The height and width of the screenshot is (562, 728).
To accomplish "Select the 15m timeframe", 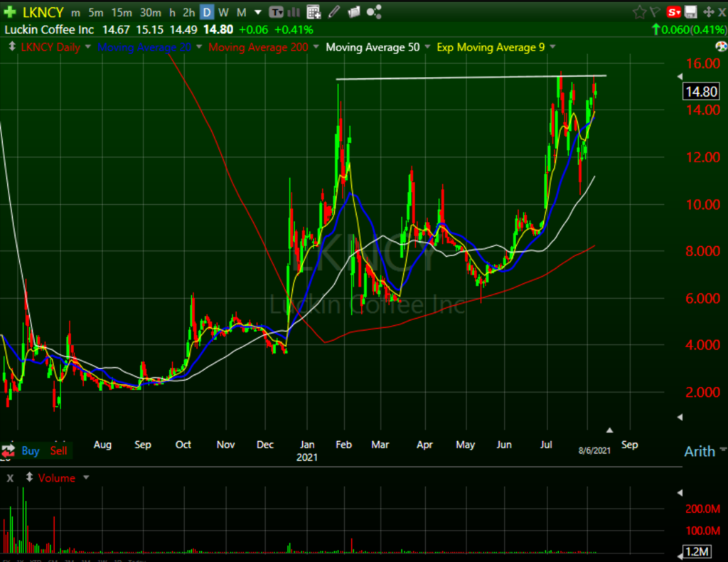I will 122,13.
